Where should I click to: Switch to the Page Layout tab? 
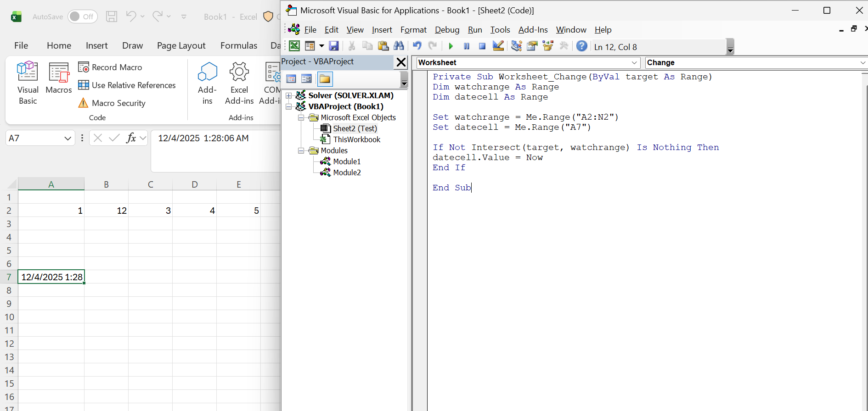tap(181, 45)
